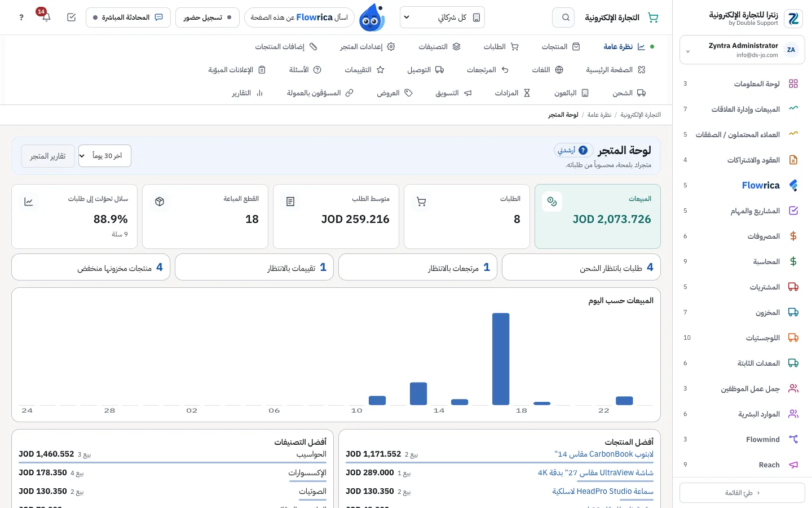Click the box icon on القطع المباعة card
Viewport: 812px width, 508px height.
pyautogui.click(x=160, y=202)
